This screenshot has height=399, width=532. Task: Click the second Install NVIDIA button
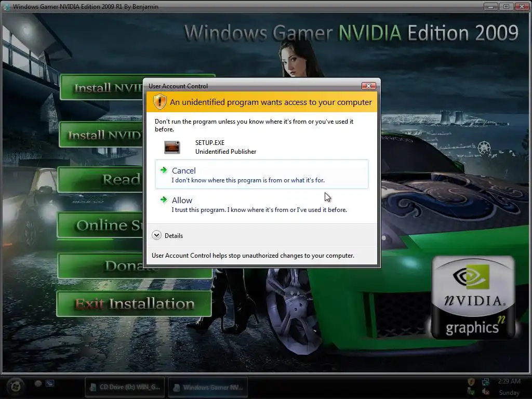pos(101,135)
